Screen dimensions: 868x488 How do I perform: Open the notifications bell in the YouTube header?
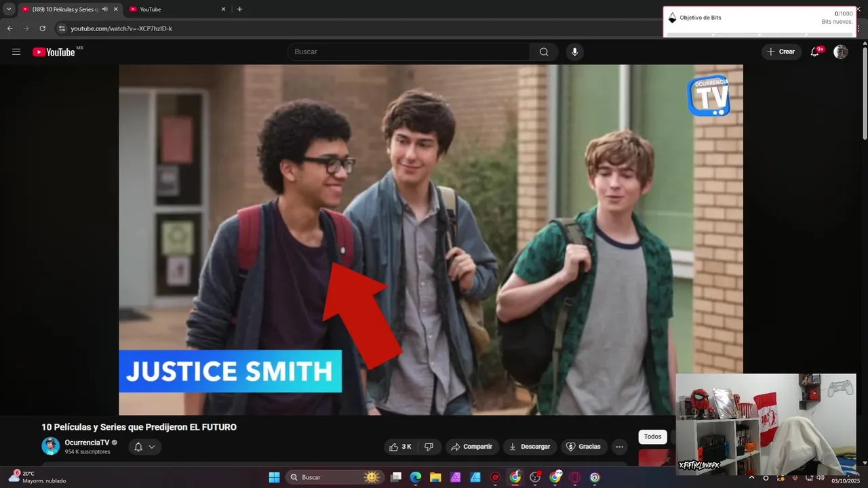(x=815, y=52)
